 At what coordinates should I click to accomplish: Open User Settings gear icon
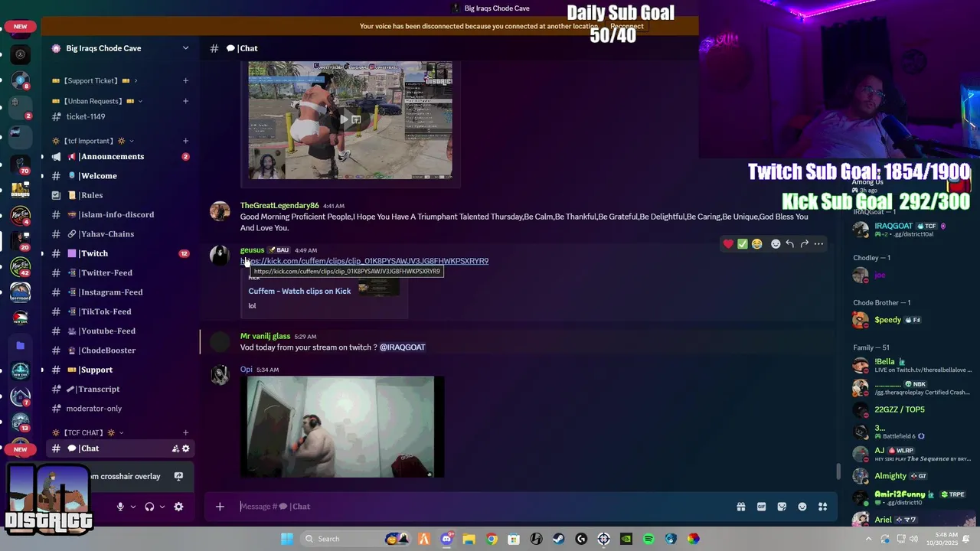click(178, 507)
